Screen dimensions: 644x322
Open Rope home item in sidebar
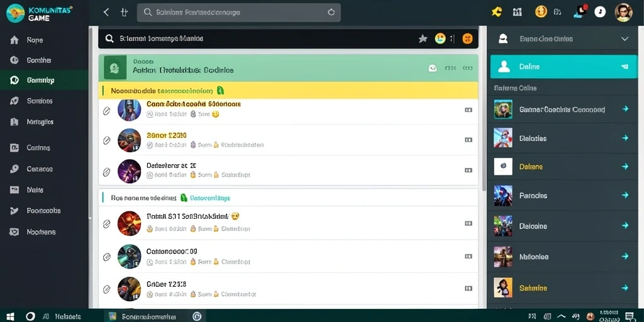[x=44, y=40]
